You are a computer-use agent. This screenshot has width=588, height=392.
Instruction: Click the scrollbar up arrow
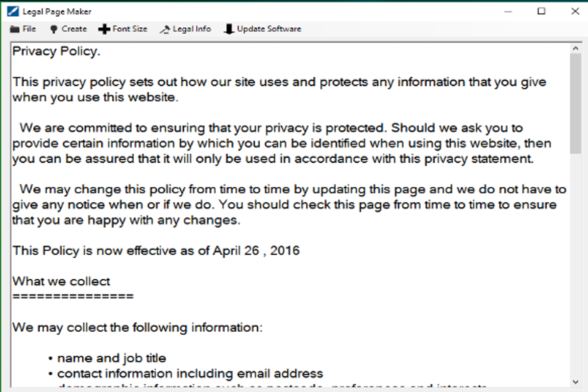[575, 48]
